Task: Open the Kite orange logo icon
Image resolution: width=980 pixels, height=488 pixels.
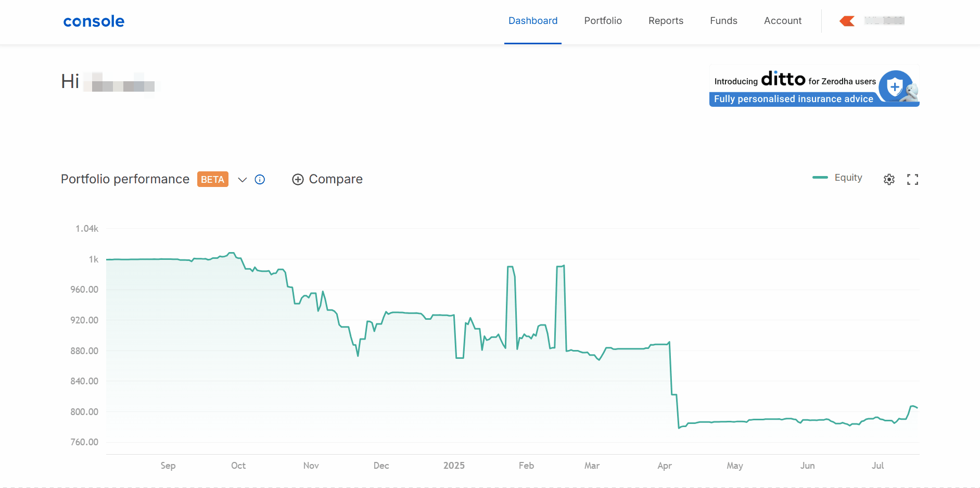Action: (847, 21)
